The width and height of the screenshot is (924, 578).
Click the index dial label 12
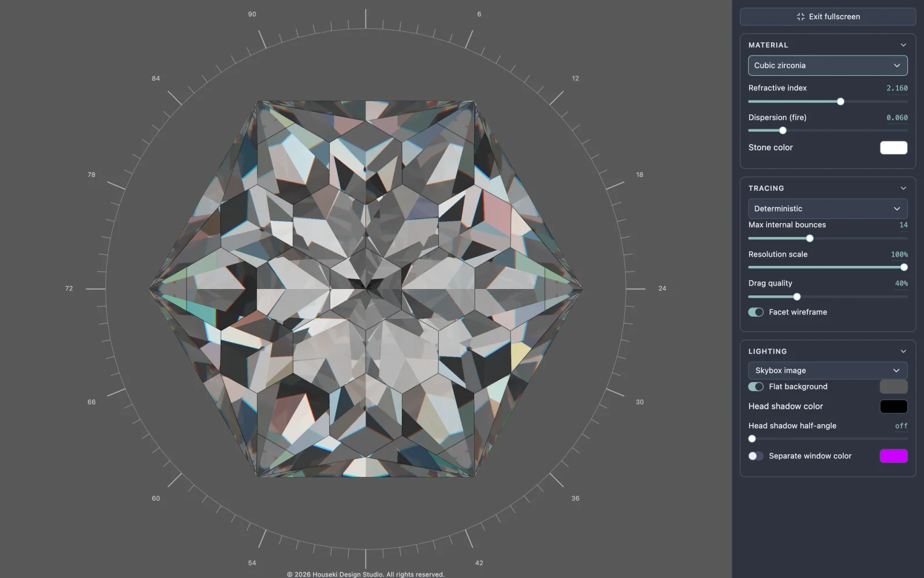(x=575, y=79)
